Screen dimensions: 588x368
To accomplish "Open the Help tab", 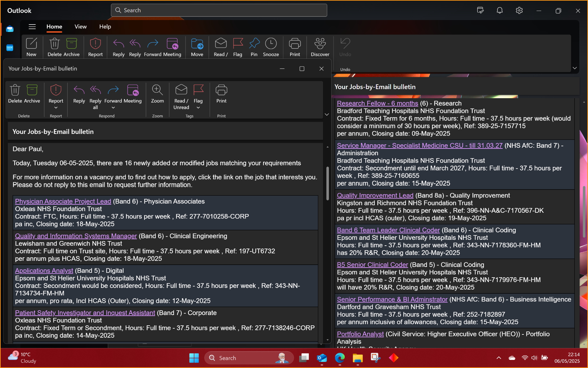I will coord(105,27).
